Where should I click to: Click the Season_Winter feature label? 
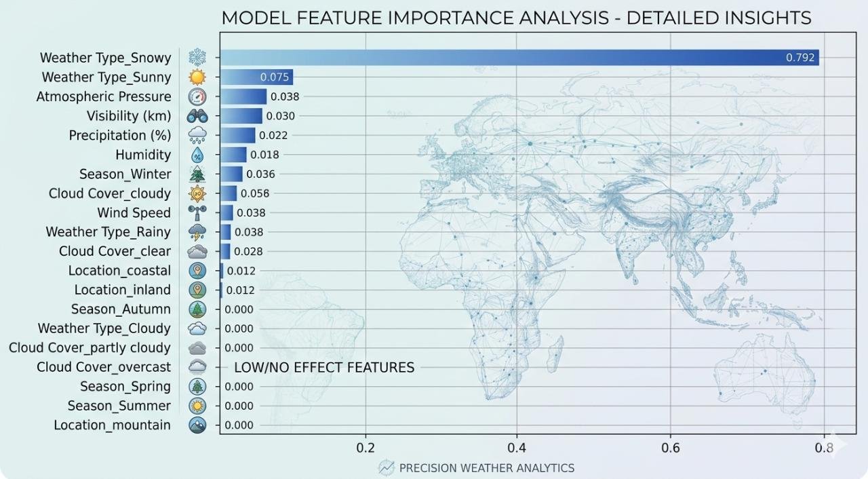click(x=125, y=174)
